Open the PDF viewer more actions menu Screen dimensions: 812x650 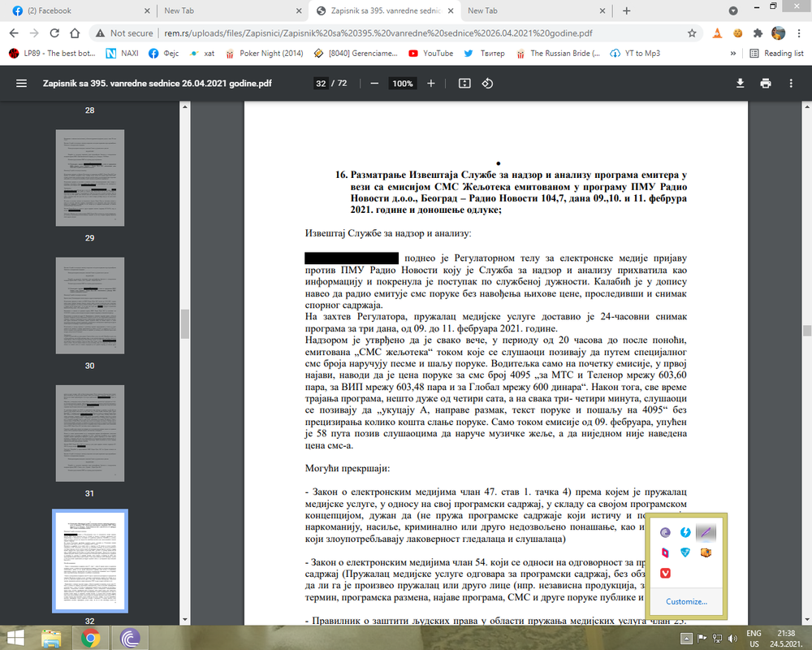click(x=791, y=84)
